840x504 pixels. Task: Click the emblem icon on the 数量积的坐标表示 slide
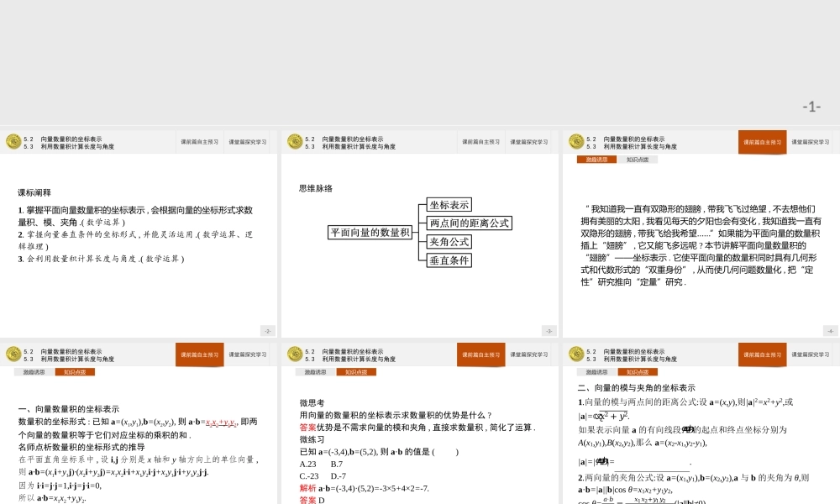pos(13,354)
